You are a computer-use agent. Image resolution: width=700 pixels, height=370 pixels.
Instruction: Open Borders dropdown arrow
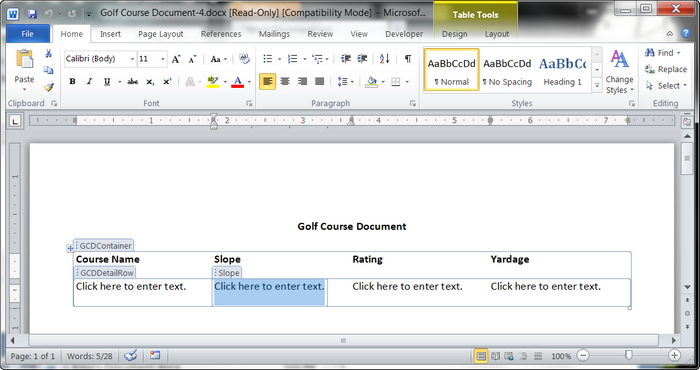(x=407, y=82)
